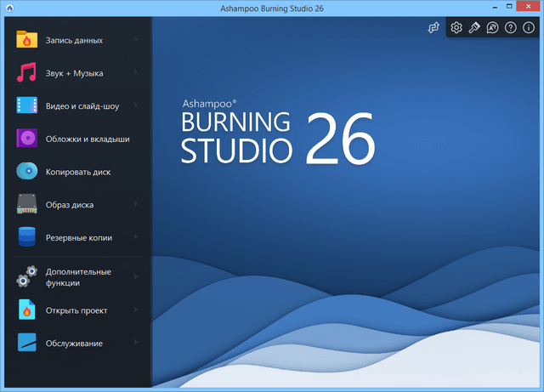Screen dimensions: 544x392
Task: Expand the Резервные копии submenu arrow
Action: click(x=136, y=238)
